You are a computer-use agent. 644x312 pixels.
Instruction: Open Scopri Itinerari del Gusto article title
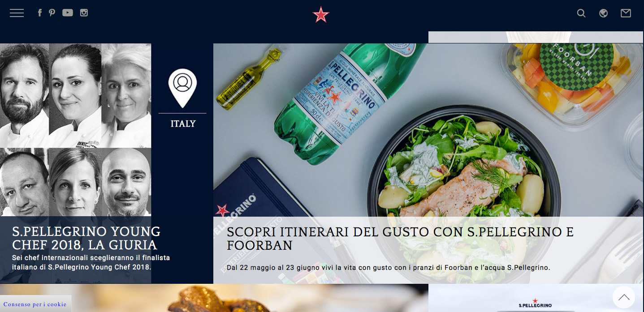point(400,239)
